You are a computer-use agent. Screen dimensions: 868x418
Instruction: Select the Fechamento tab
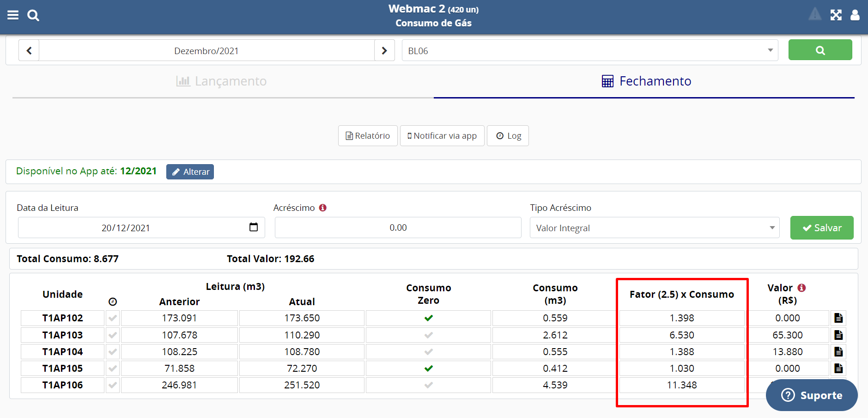(646, 81)
